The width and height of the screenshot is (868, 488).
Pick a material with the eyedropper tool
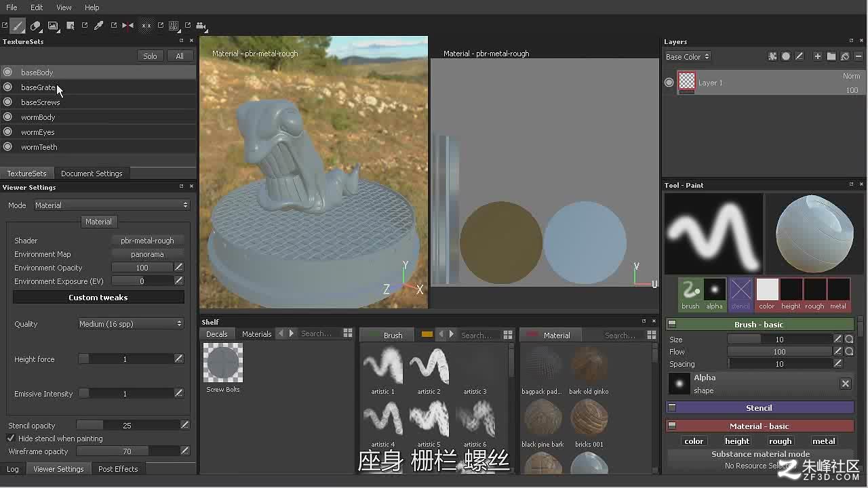(x=99, y=26)
